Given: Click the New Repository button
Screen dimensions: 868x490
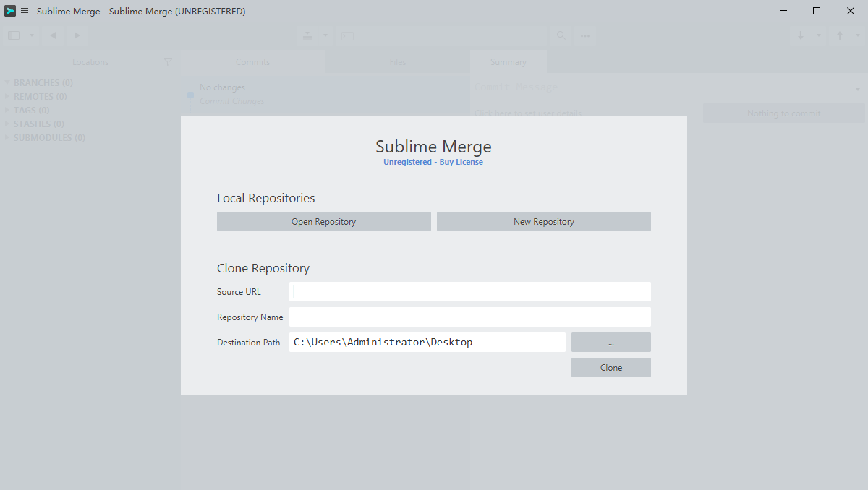Looking at the screenshot, I should pyautogui.click(x=544, y=222).
